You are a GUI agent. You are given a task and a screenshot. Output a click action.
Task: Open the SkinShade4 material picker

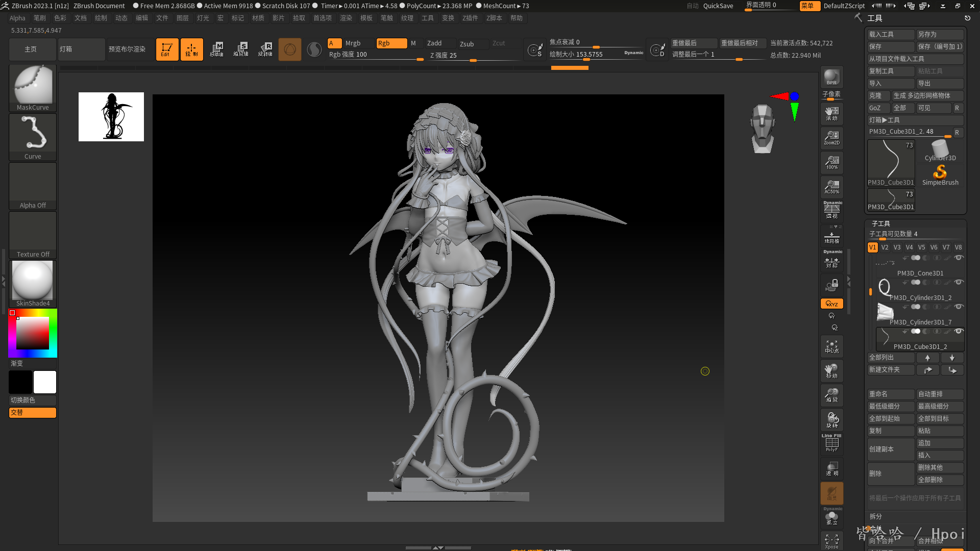coord(33,284)
